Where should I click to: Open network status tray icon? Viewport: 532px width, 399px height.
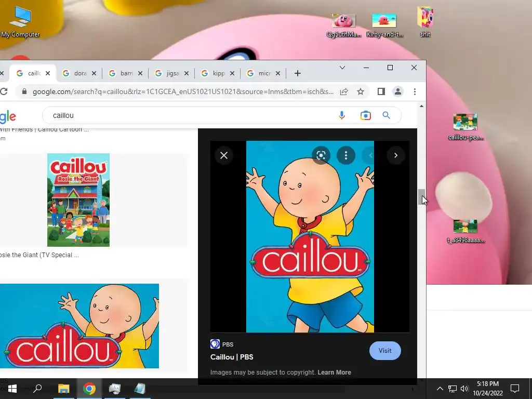point(453,389)
